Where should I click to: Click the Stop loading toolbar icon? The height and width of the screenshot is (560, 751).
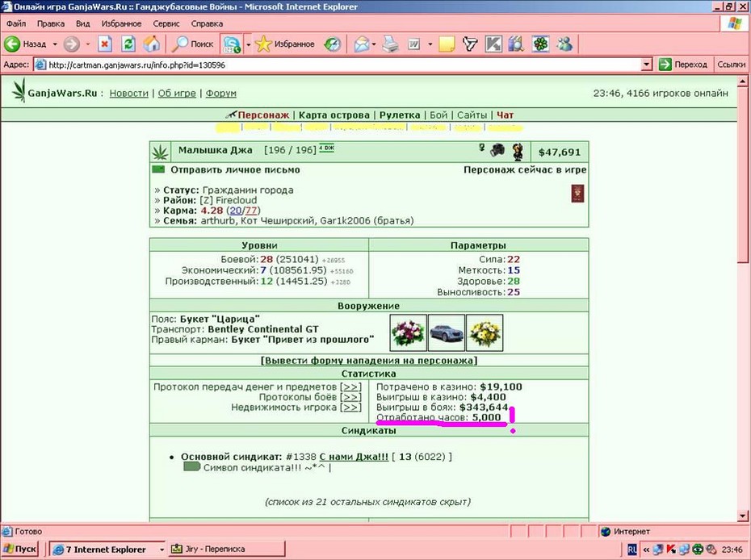tap(104, 44)
